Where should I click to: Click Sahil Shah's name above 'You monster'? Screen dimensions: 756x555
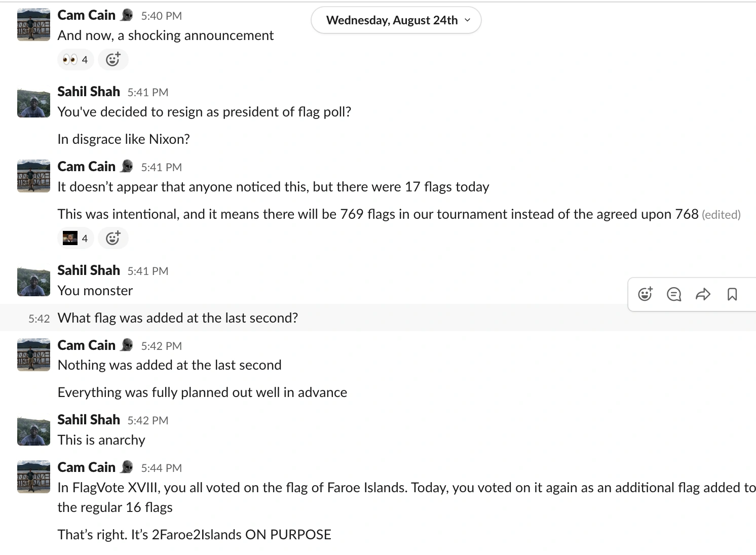pyautogui.click(x=89, y=270)
